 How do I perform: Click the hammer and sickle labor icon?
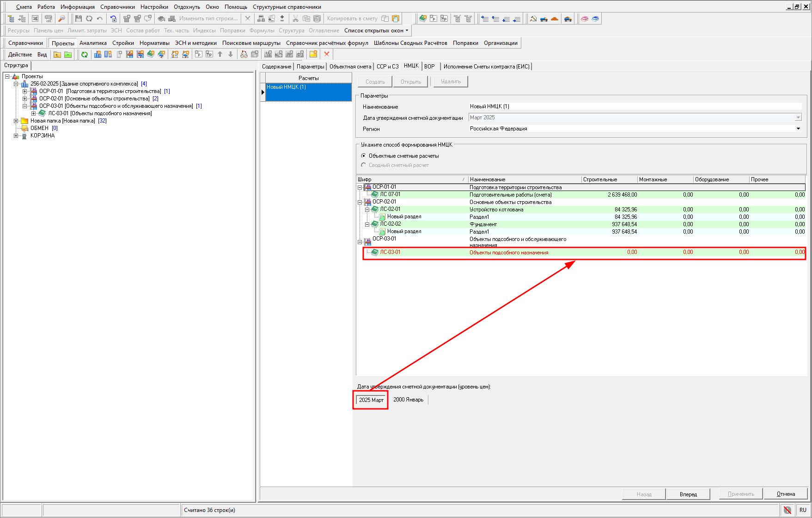coord(533,18)
